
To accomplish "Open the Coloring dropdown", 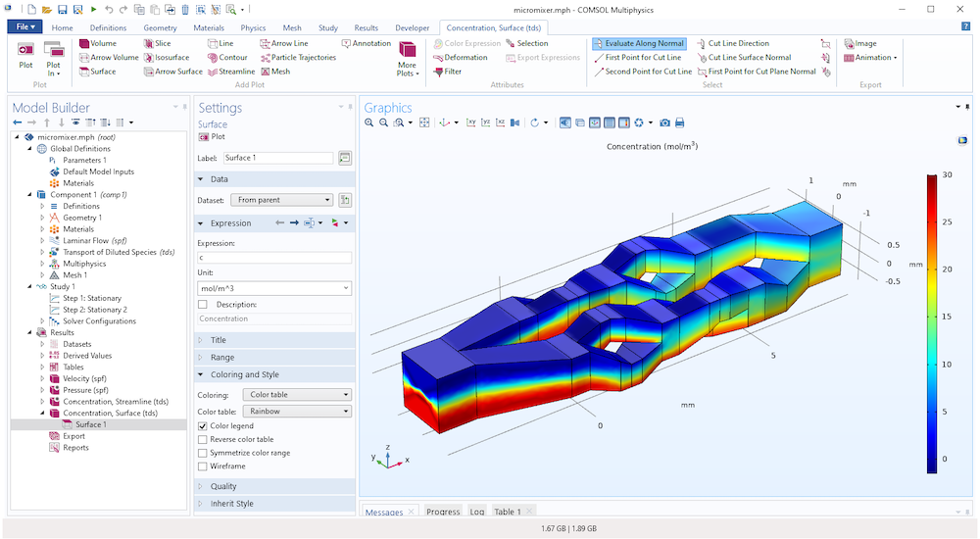I will tap(297, 395).
